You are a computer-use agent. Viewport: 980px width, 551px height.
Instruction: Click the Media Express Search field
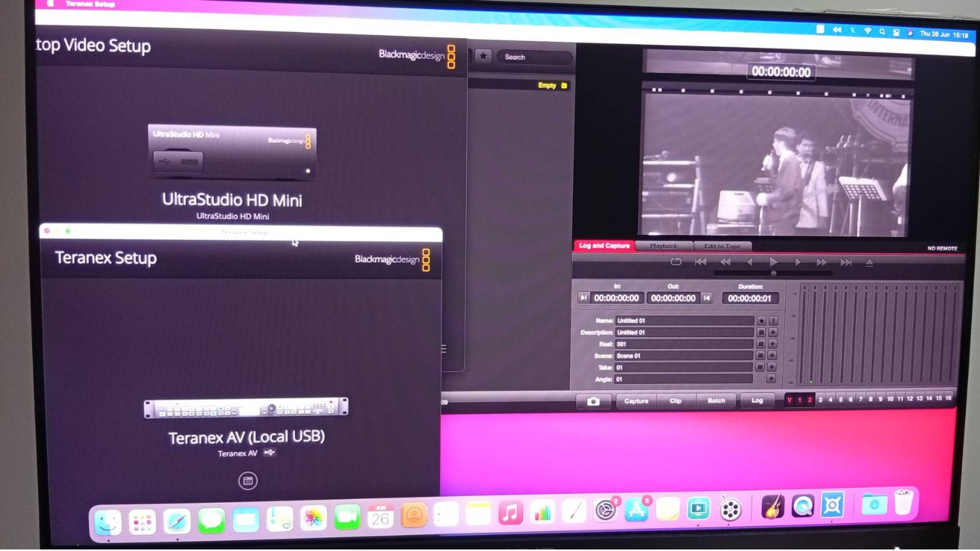pos(534,57)
